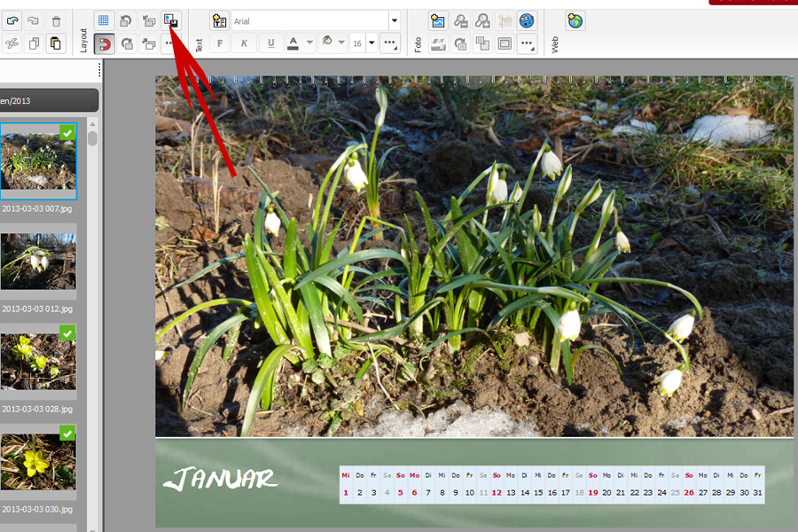Click green checkmark on 007.jpg thumbnail

point(67,133)
